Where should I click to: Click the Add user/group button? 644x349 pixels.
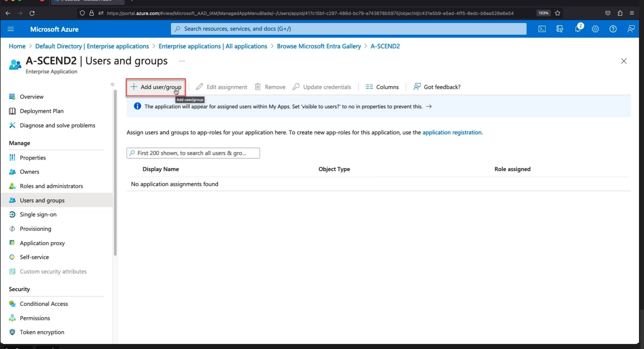click(x=156, y=87)
